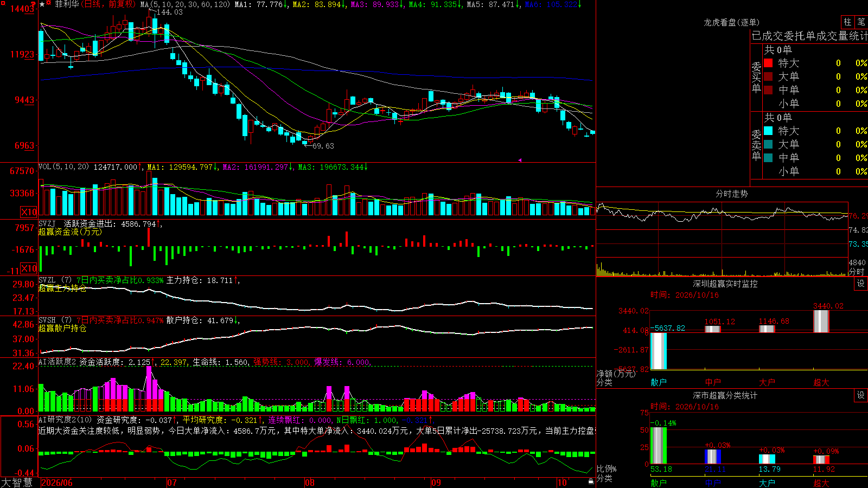Click the 08 month marker on the time axis
The height and width of the screenshot is (488, 868).
click(310, 483)
